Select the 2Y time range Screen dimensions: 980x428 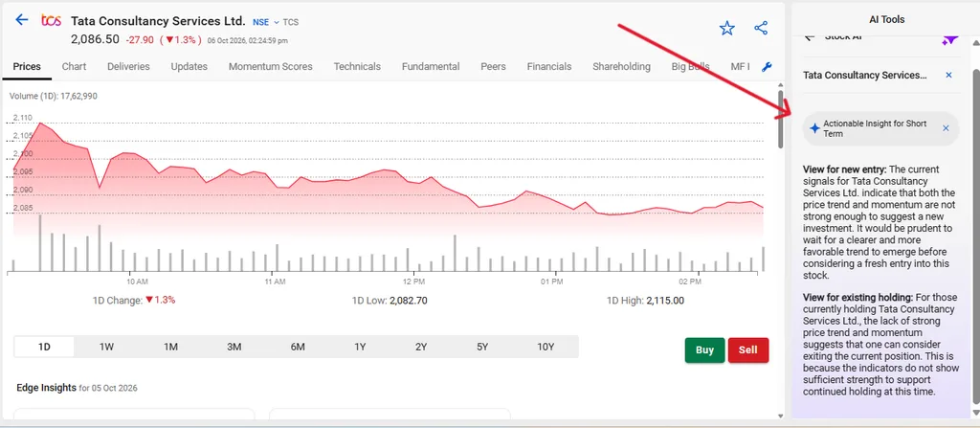[421, 347]
